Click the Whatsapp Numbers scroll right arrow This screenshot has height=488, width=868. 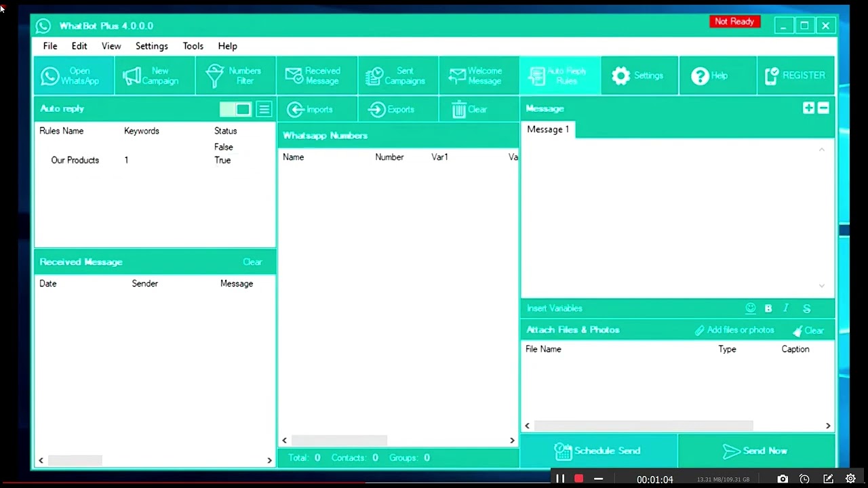pos(512,441)
